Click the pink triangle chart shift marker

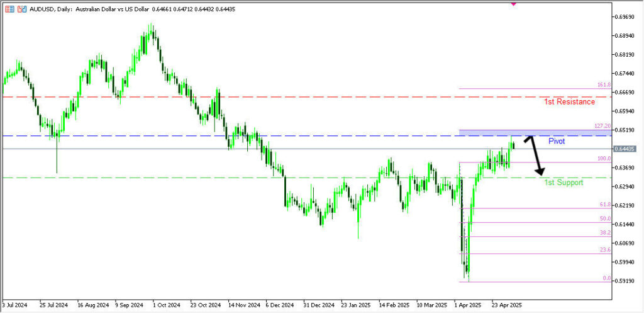click(x=514, y=4)
